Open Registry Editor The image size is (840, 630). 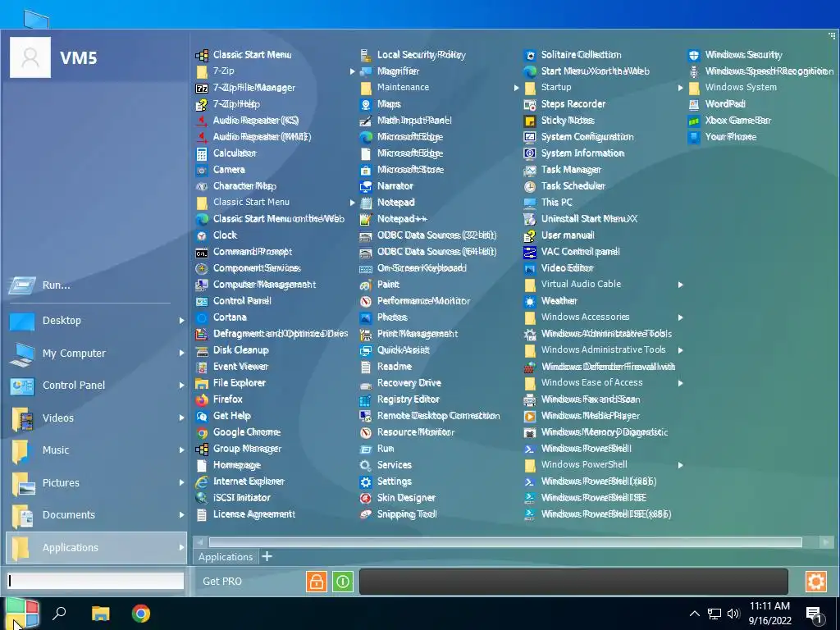click(x=399, y=399)
